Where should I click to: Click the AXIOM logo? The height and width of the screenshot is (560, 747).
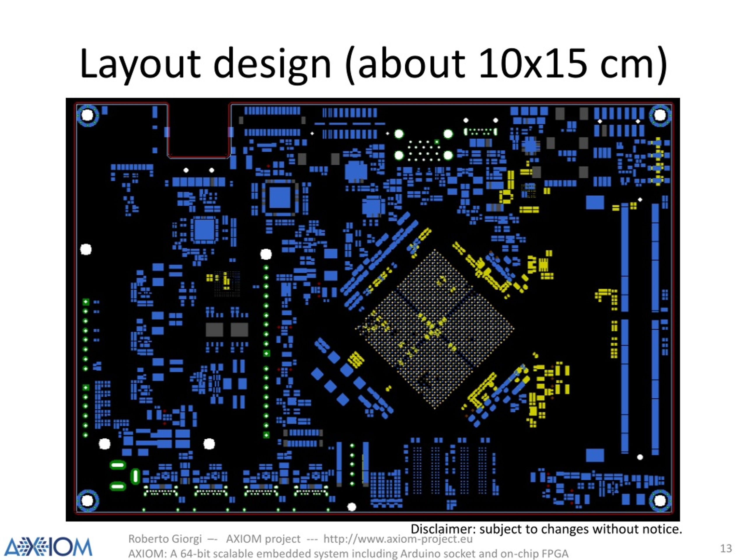pyautogui.click(x=48, y=547)
